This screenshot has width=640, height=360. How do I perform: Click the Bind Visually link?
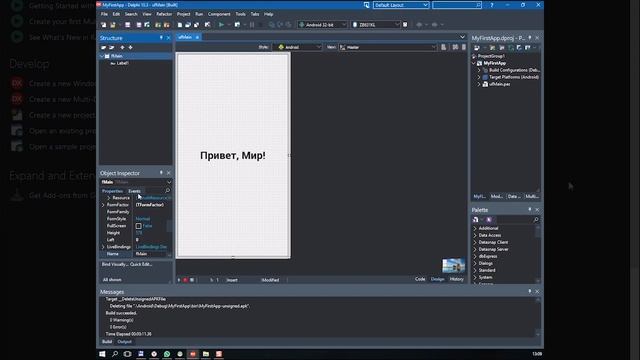coord(114,264)
